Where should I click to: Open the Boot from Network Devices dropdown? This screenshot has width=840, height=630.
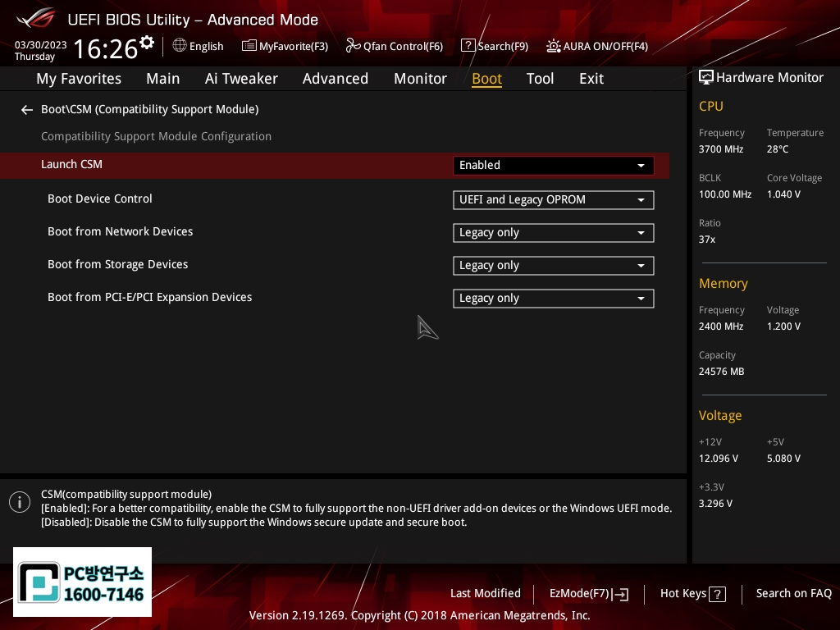tap(554, 233)
